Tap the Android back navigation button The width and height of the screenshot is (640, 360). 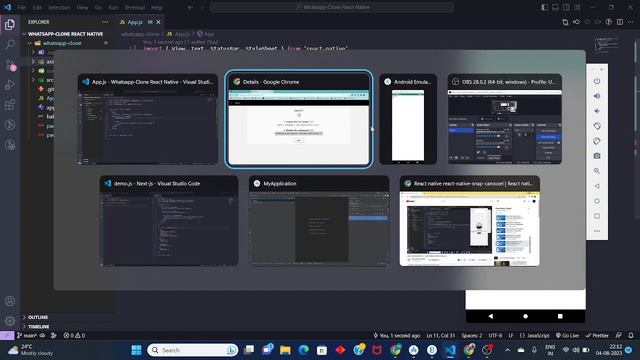pos(491,316)
